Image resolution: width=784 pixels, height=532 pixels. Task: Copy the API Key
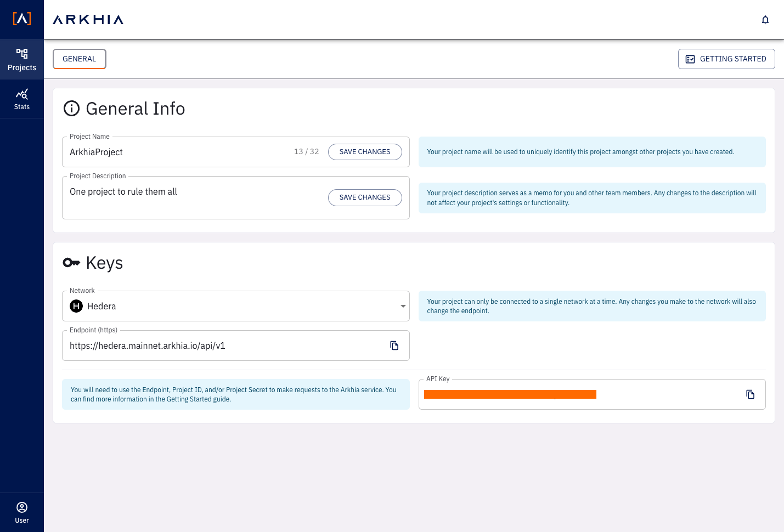point(751,394)
